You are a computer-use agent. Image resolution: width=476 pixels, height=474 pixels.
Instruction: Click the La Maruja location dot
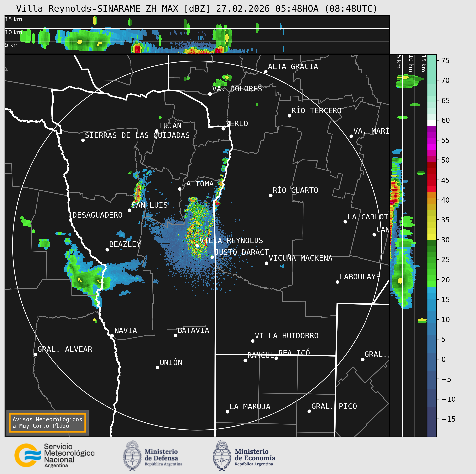pyautogui.click(x=227, y=412)
